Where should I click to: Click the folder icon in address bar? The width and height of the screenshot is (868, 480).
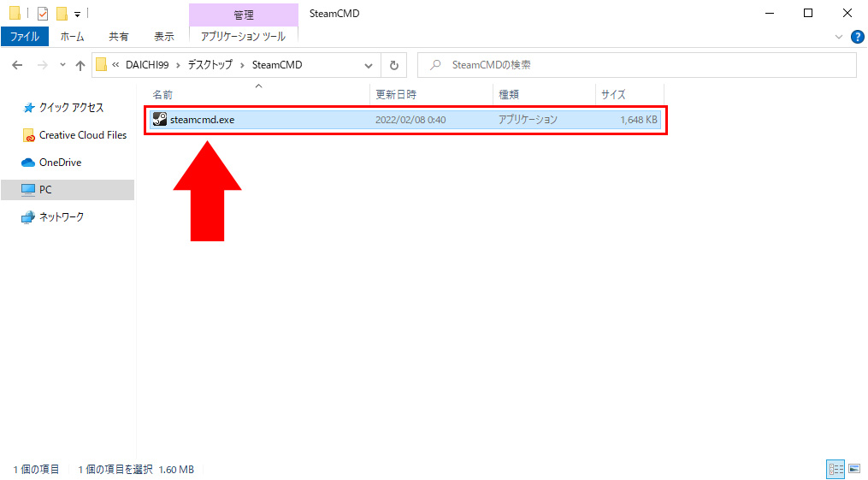(x=101, y=65)
